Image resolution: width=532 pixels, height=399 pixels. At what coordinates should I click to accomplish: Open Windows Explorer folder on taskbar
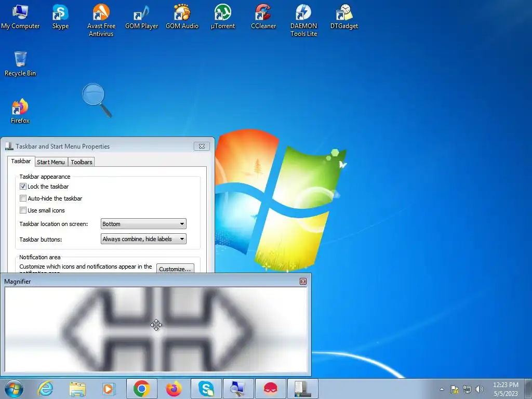point(77,389)
